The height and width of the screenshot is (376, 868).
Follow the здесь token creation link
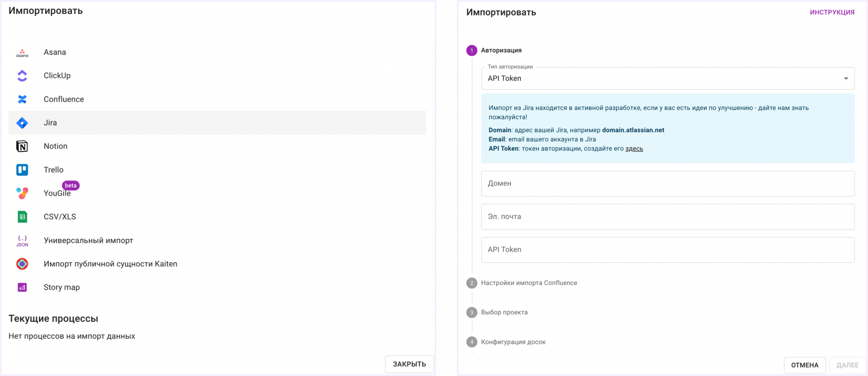[x=634, y=149]
